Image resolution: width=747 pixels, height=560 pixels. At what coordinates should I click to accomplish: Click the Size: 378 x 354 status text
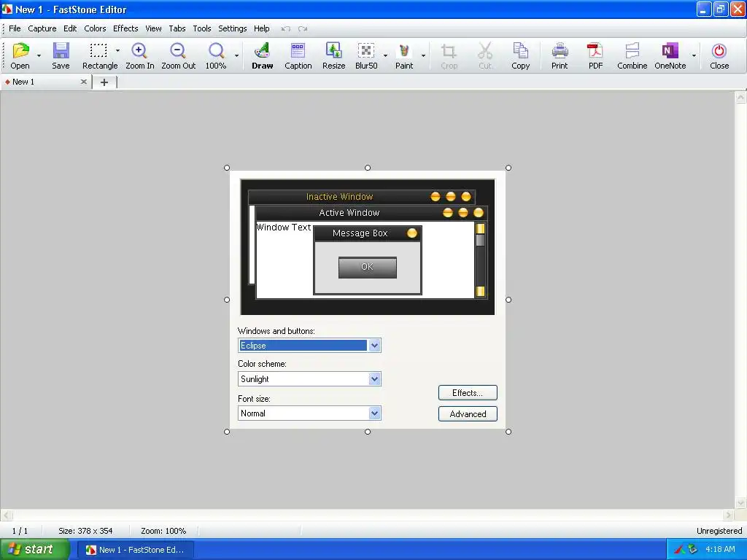[x=85, y=531]
